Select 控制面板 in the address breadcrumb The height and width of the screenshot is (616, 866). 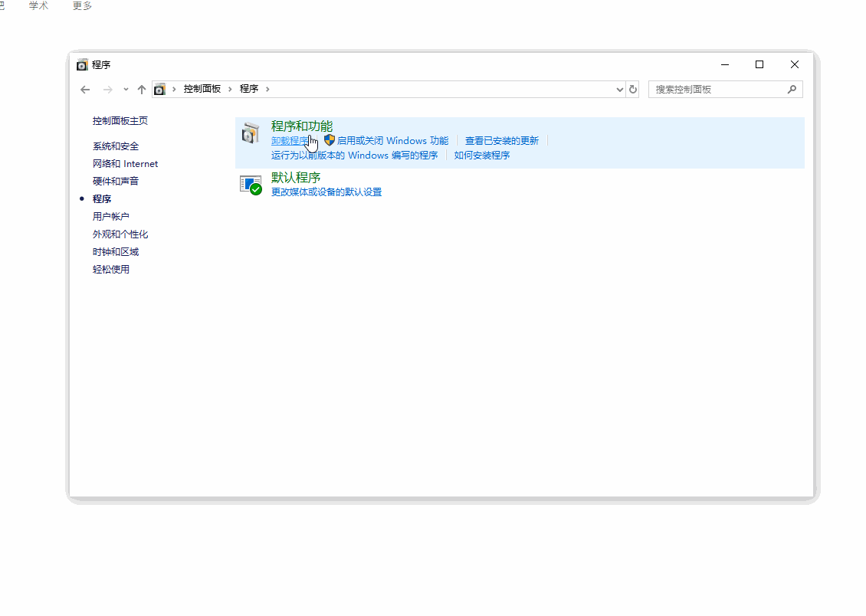202,89
